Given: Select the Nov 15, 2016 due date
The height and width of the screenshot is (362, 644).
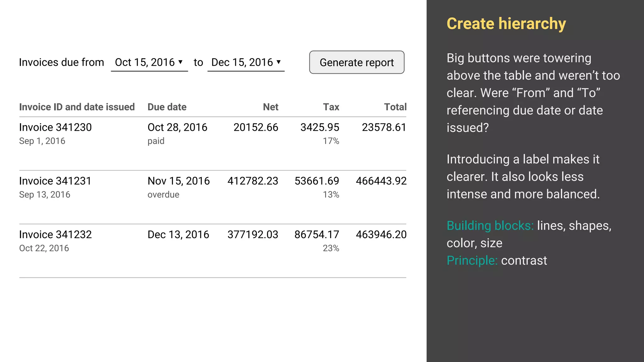Looking at the screenshot, I should pos(178,181).
